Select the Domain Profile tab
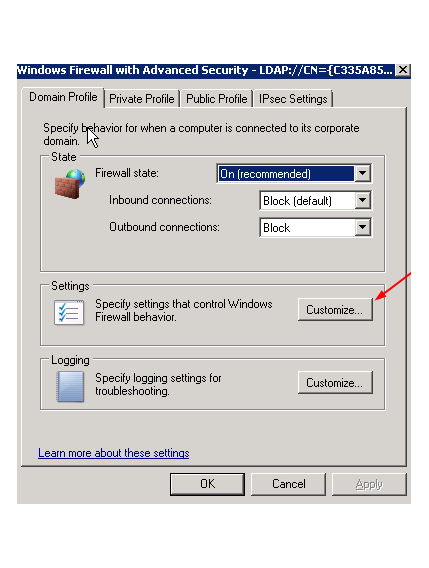This screenshot has height=568, width=429. pyautogui.click(x=63, y=97)
